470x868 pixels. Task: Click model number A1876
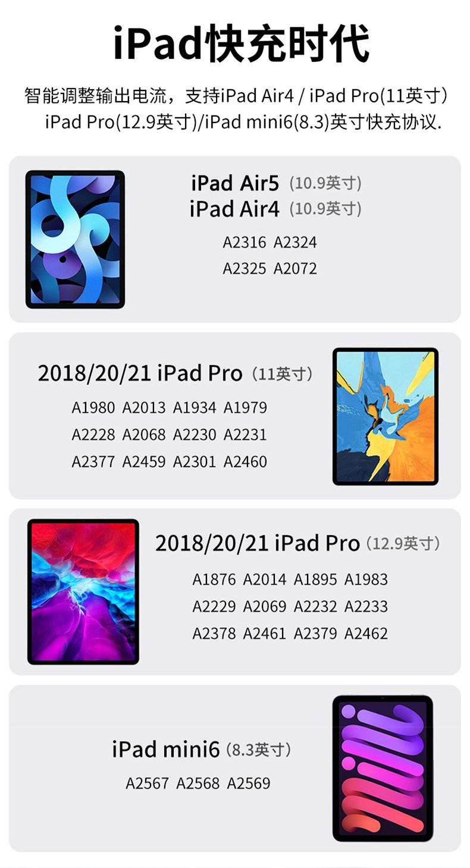214,579
